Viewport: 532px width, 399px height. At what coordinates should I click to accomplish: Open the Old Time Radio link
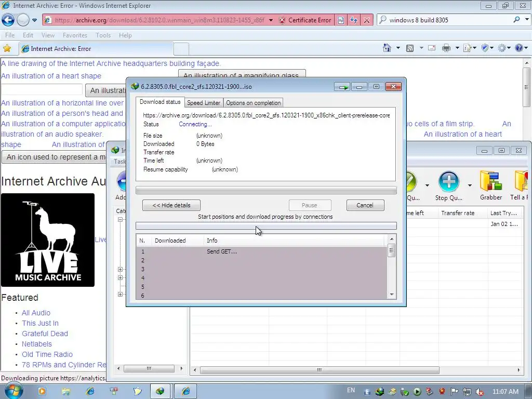point(47,354)
